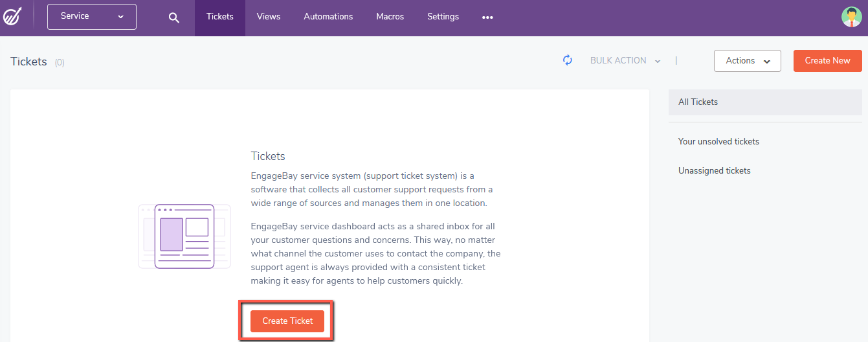
Task: Open the Macros tab
Action: click(x=390, y=17)
